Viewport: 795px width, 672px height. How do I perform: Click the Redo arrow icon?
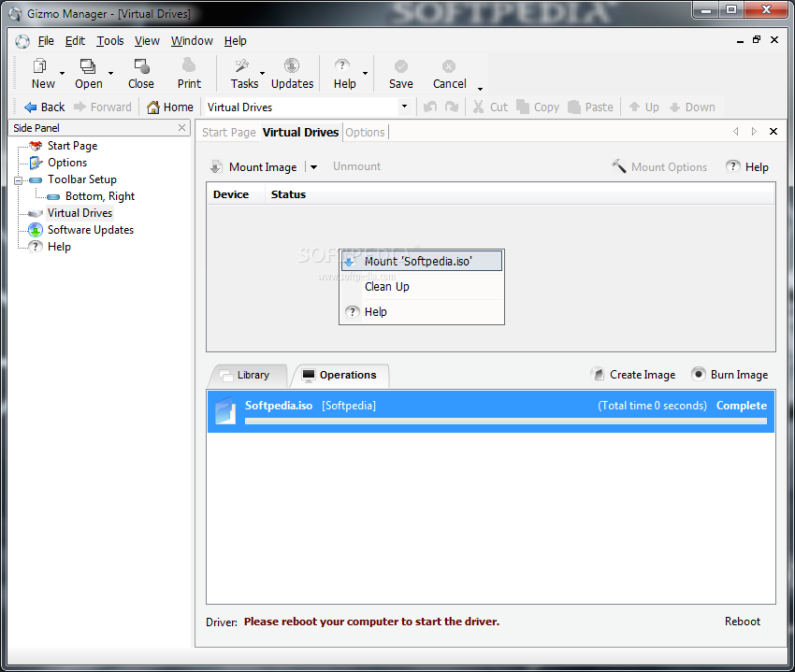pyautogui.click(x=452, y=107)
